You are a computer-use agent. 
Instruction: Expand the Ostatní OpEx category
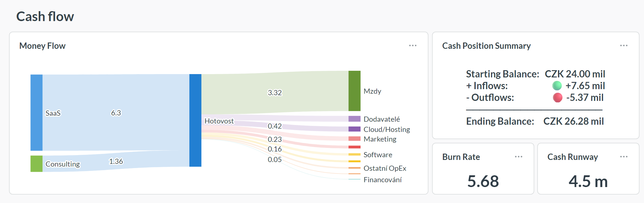click(385, 168)
